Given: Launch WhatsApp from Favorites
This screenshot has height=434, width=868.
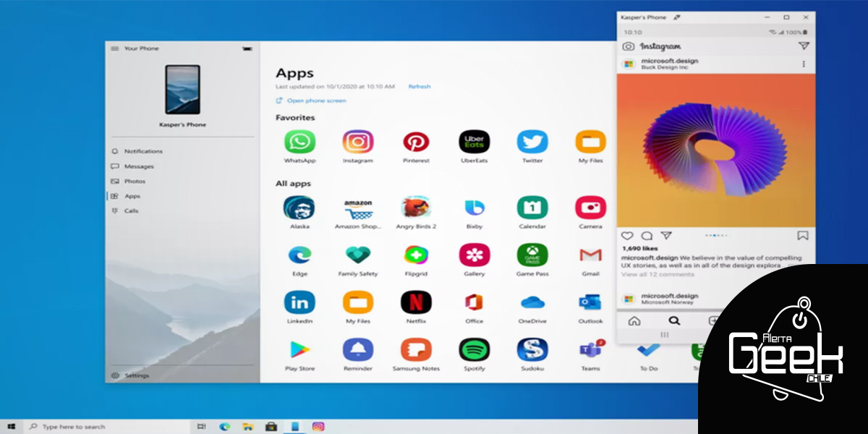Looking at the screenshot, I should click(299, 142).
